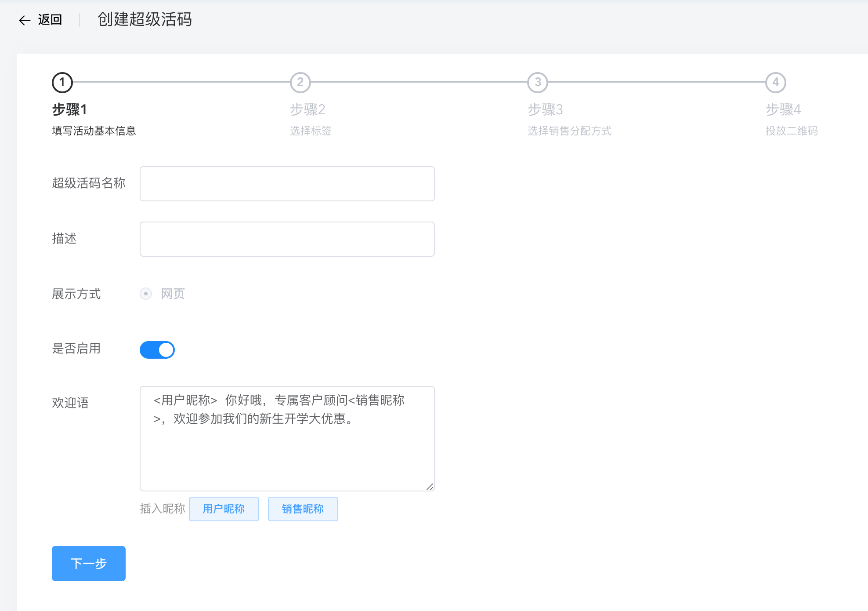Click the textarea resize handle corner

[430, 487]
